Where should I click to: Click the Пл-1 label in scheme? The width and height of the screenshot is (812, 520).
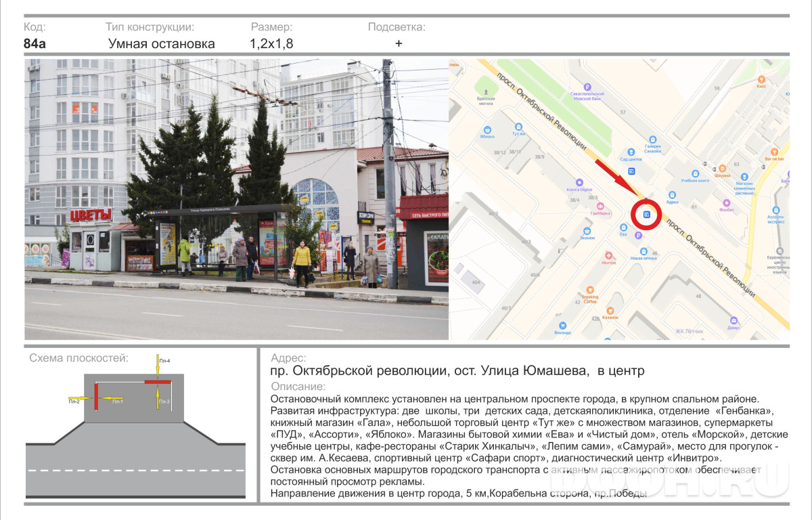pos(118,402)
